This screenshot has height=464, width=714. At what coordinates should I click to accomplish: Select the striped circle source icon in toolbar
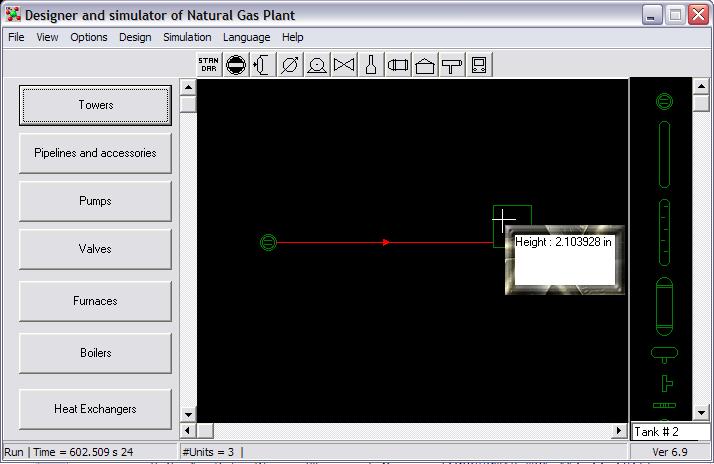[x=236, y=65]
